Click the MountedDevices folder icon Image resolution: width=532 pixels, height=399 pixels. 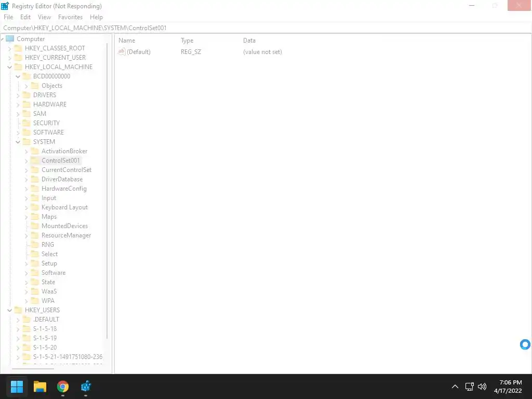pos(35,225)
